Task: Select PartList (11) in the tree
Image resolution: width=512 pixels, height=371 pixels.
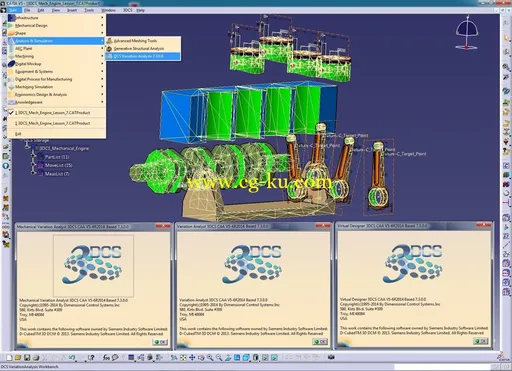Action: [57, 157]
